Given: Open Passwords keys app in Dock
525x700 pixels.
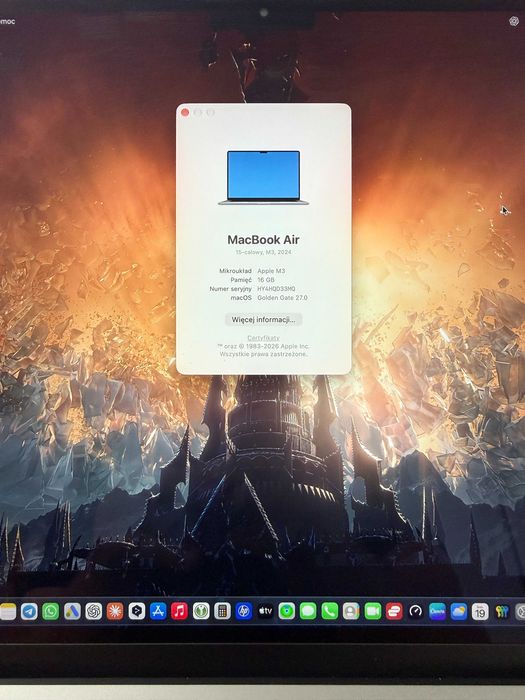Looking at the screenshot, I should coord(501,611).
